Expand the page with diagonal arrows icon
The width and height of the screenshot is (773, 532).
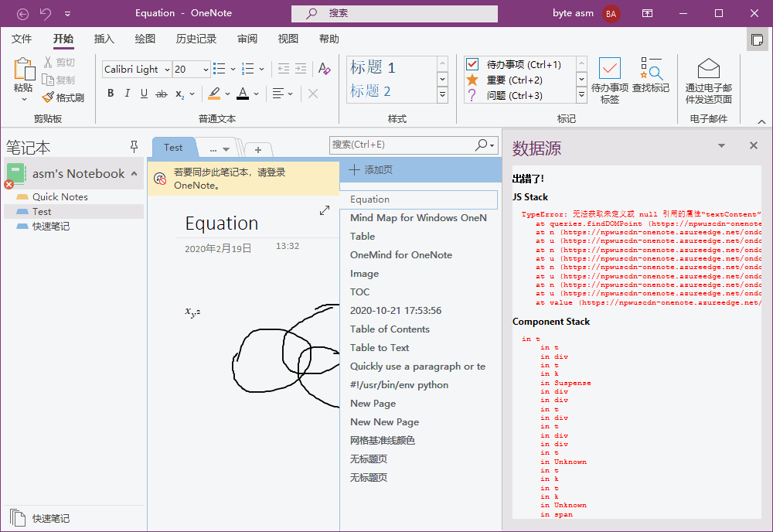coord(325,210)
